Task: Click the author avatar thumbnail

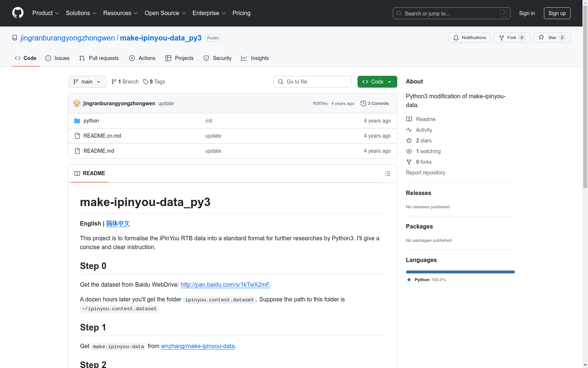Action: click(77, 103)
